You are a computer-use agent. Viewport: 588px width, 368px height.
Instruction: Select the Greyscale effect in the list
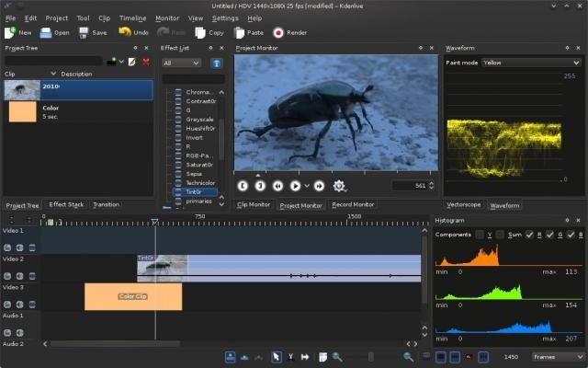pyautogui.click(x=199, y=120)
